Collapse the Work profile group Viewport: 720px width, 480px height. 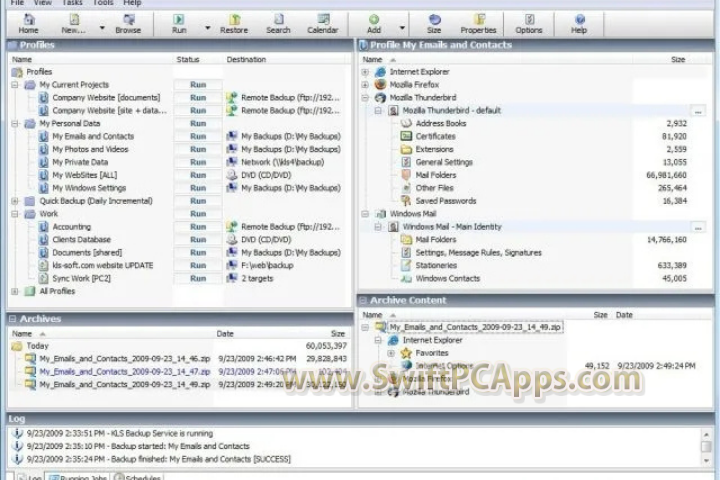click(x=15, y=214)
